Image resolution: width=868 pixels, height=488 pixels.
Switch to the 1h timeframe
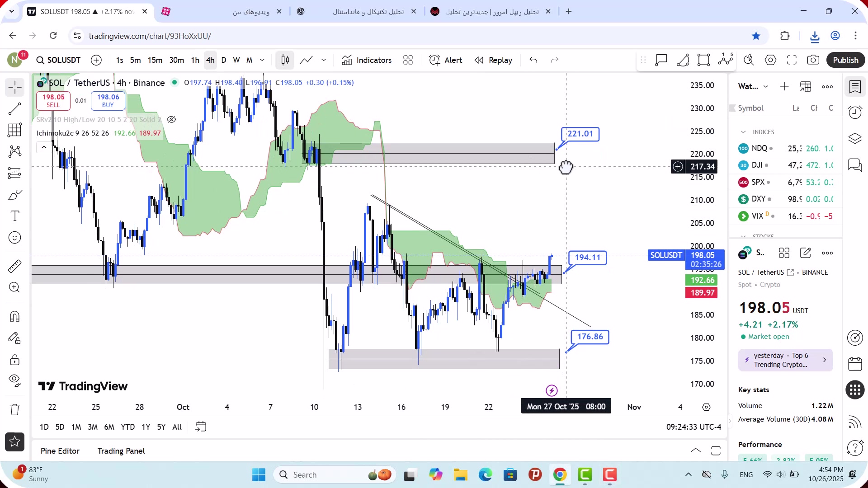point(195,60)
